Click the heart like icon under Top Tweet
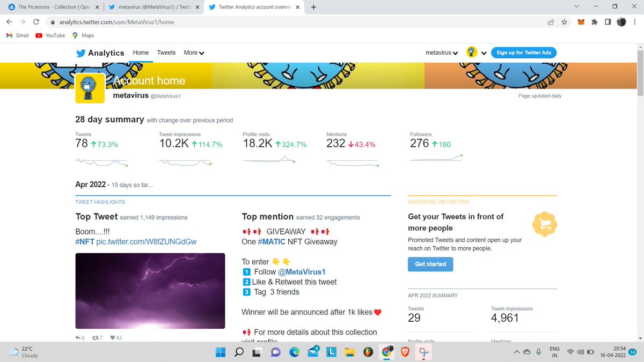The height and width of the screenshot is (362, 644). 113,338
